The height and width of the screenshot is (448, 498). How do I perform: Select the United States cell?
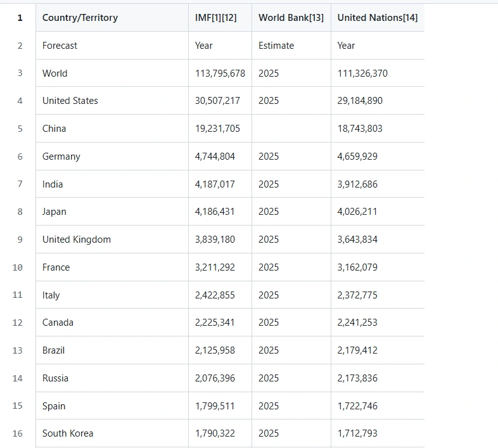coord(70,101)
